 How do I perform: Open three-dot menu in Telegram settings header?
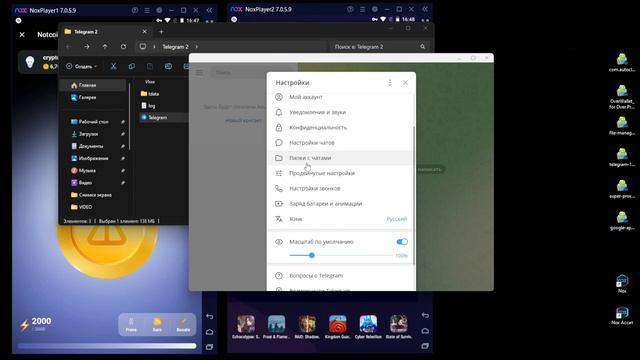[x=390, y=83]
